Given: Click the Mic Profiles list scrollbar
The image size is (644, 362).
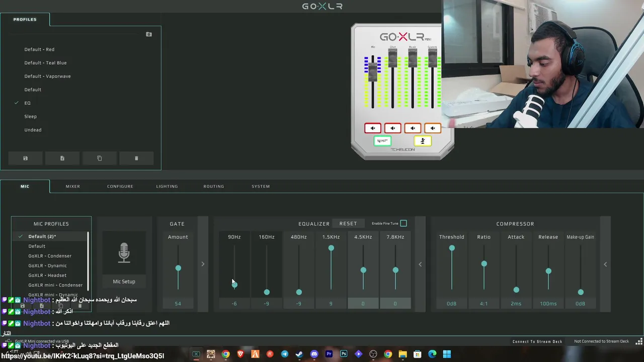Looking at the screenshot, I should click(88, 261).
